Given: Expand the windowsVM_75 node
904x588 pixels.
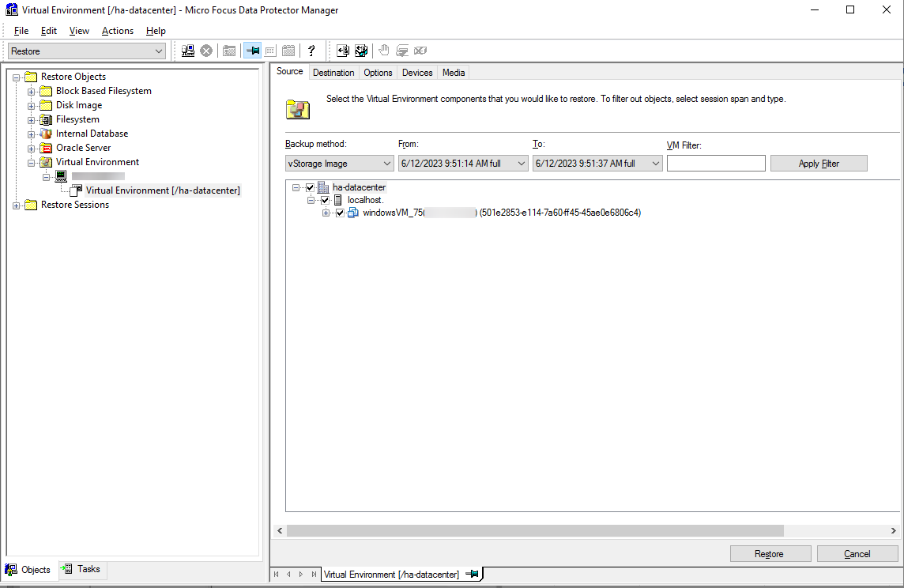Looking at the screenshot, I should 326,213.
